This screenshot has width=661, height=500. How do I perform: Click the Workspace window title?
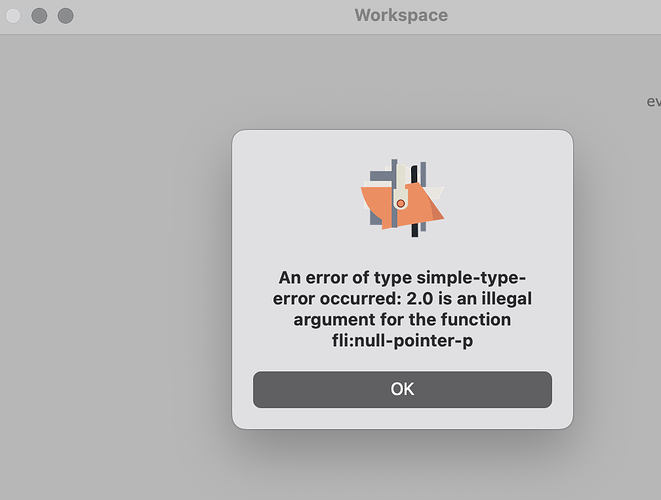(401, 15)
